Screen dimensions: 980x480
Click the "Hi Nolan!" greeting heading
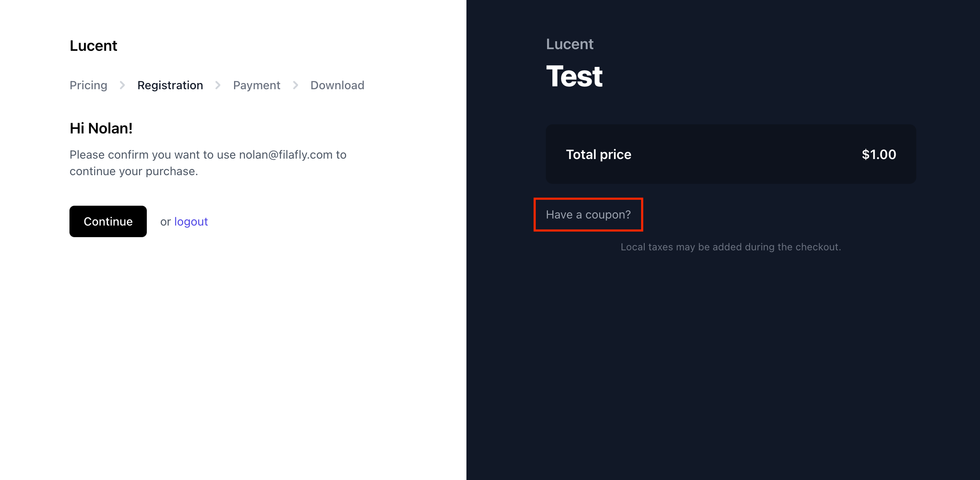(x=101, y=128)
